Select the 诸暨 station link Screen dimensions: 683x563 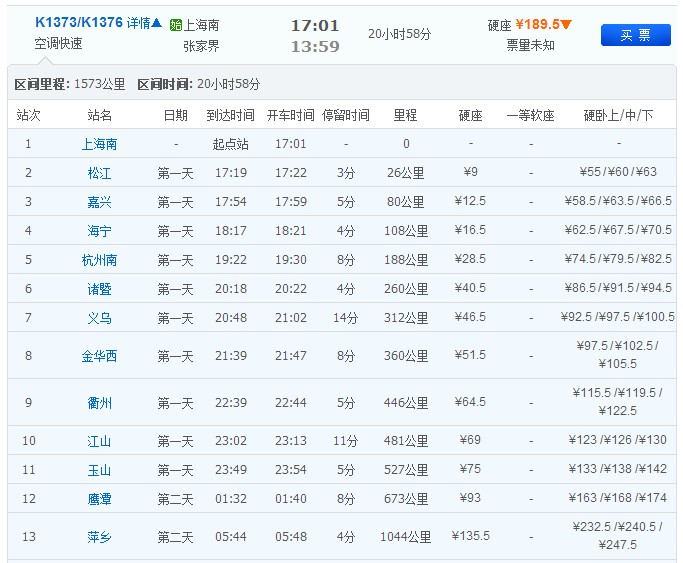[99, 289]
